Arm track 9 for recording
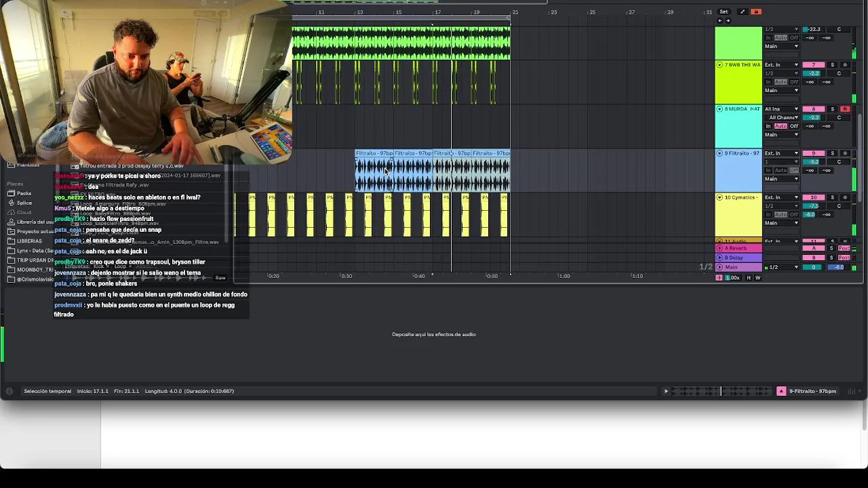Image resolution: width=868 pixels, height=488 pixels. 845,153
